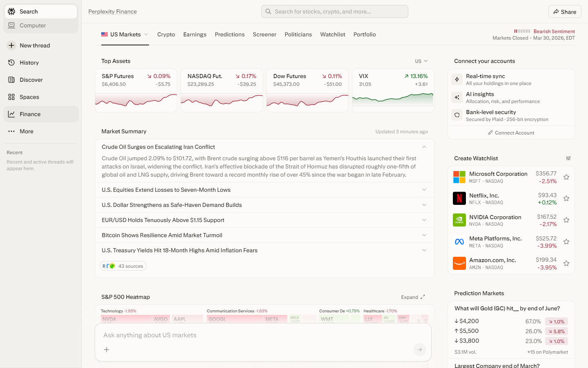Open S&P Futures asset card

tap(136, 90)
